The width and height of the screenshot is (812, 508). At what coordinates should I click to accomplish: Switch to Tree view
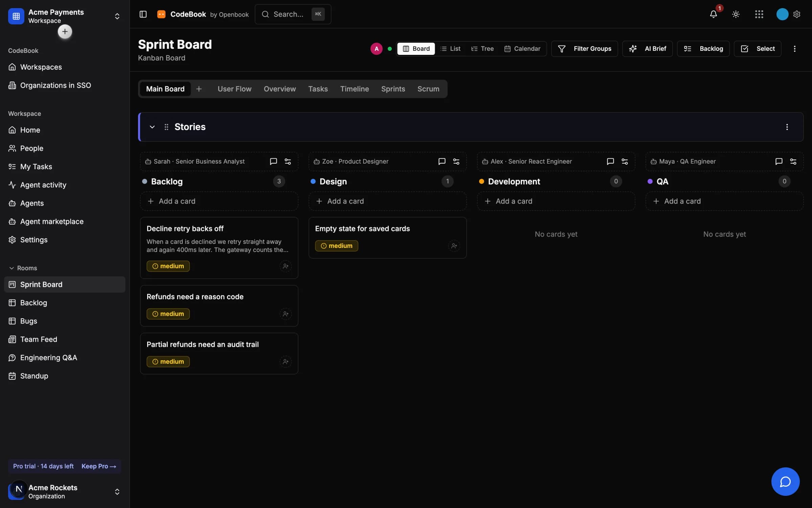pos(482,49)
